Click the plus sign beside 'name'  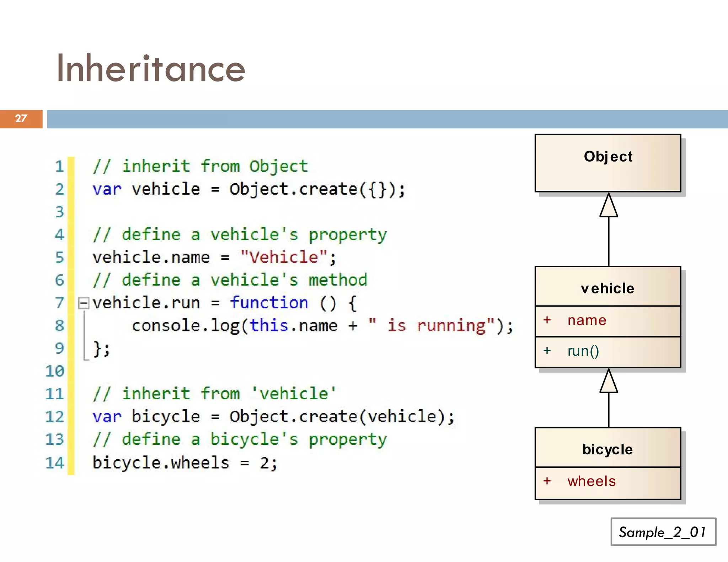click(547, 320)
